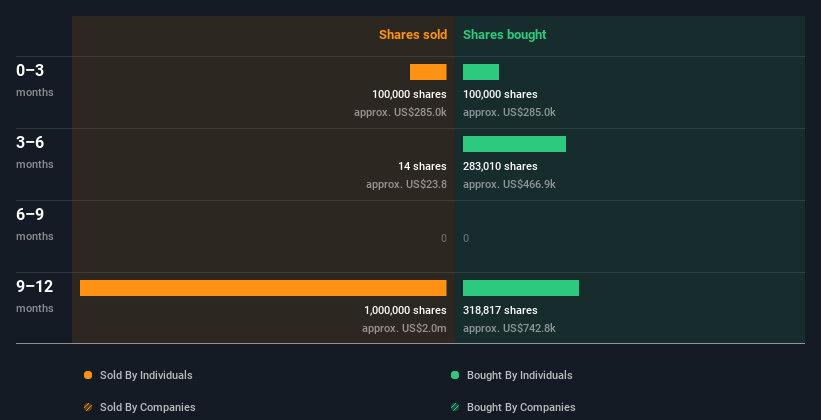Select the Bought By Individuals legend label
Viewport: 821px width, 420px height.
click(519, 375)
